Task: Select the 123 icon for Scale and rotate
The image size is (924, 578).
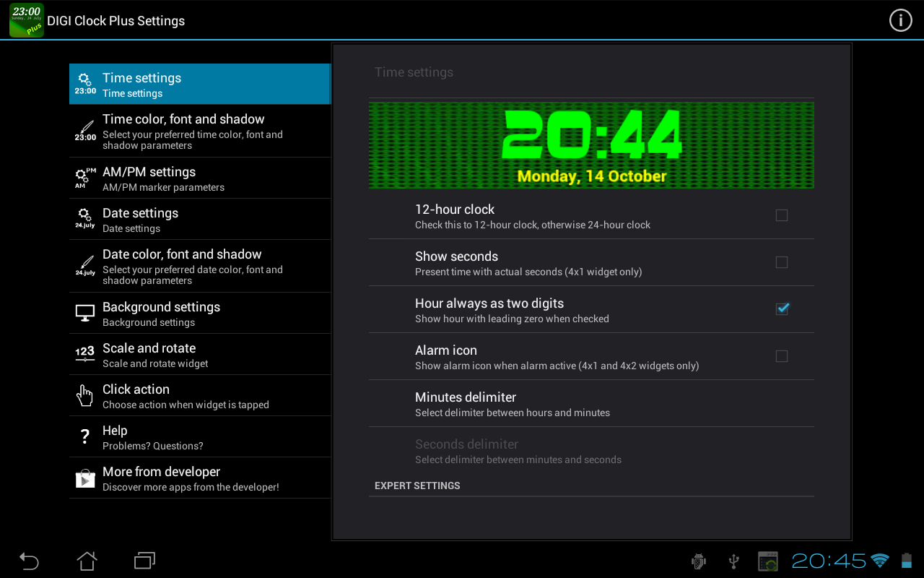Action: coord(84,353)
